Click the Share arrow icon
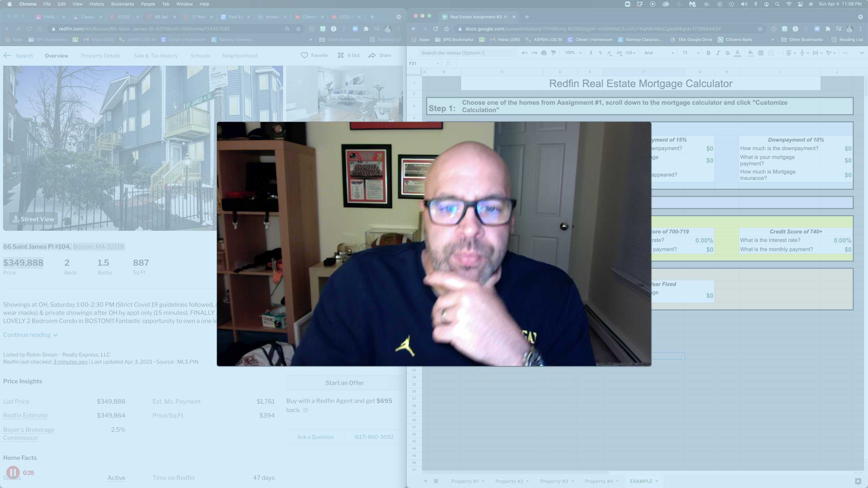Image resolution: width=868 pixels, height=488 pixels. 372,55
